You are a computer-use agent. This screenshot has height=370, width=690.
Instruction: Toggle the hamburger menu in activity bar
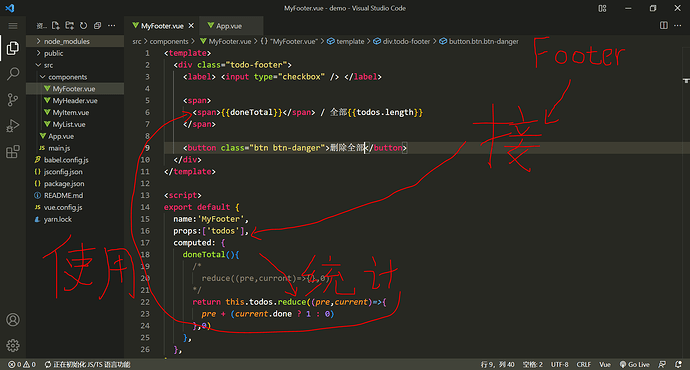click(x=13, y=26)
